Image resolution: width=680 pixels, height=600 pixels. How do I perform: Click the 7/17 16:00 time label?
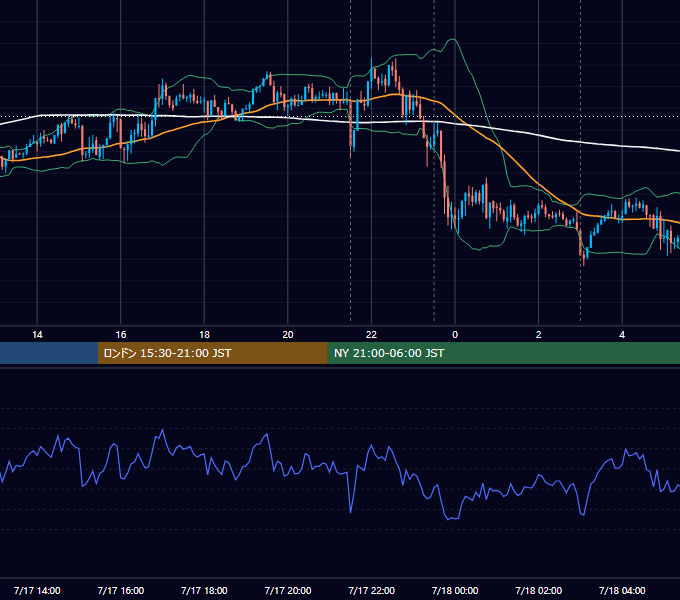[121, 590]
